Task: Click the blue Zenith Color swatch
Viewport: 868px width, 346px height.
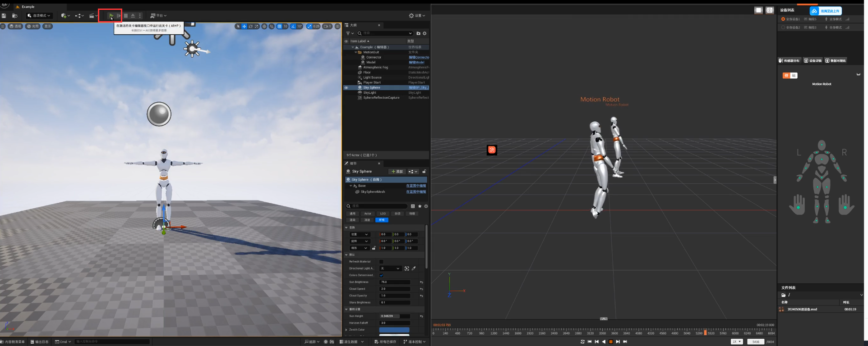Action: pos(394,330)
